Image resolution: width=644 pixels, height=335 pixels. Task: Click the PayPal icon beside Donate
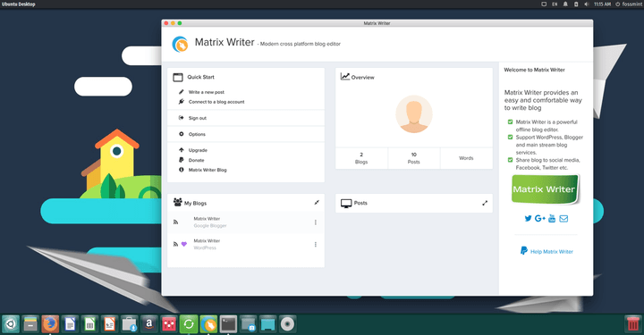point(181,160)
